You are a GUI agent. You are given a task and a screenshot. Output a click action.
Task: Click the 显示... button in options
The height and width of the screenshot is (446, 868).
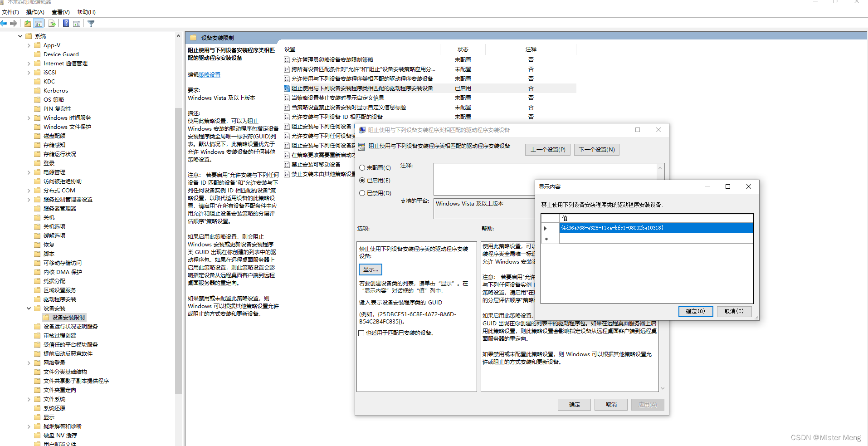click(371, 270)
